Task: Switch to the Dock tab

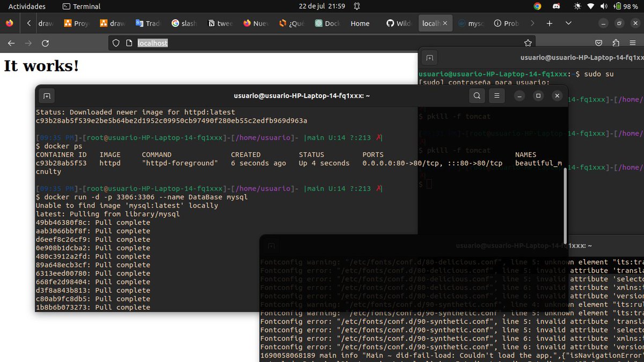Action: coord(327,24)
